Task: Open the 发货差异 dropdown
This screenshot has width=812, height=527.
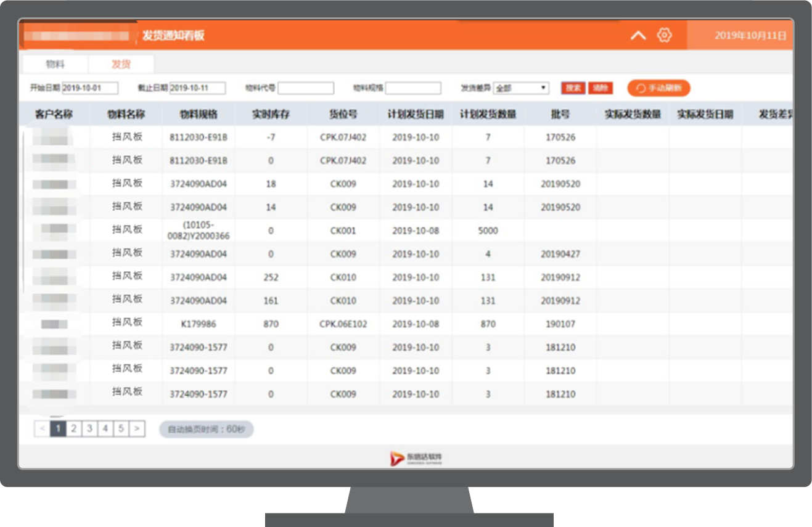Action: coord(521,88)
